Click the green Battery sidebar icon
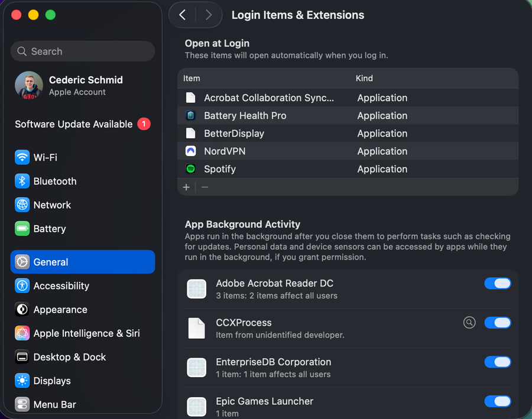Viewport: 532px width, 419px height. [x=22, y=229]
